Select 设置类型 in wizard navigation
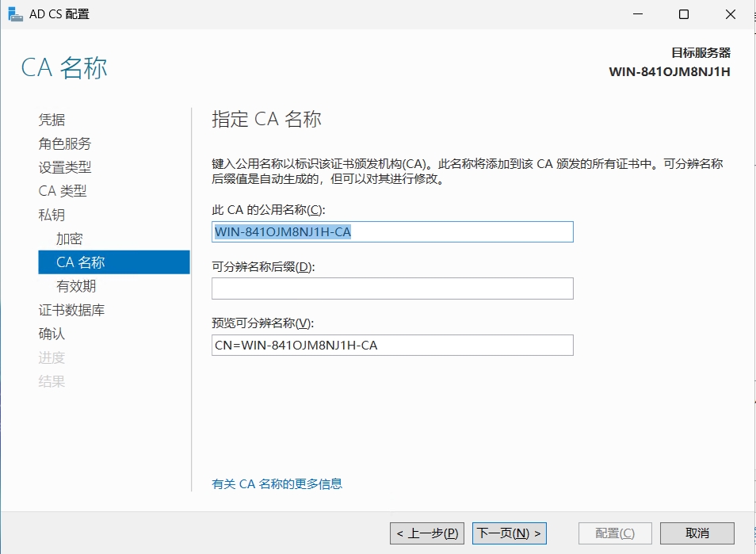Image resolution: width=756 pixels, height=554 pixels. (65, 167)
